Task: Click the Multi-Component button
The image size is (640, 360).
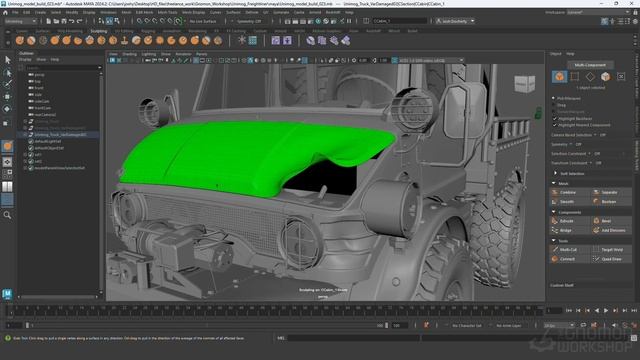Action: (x=590, y=65)
